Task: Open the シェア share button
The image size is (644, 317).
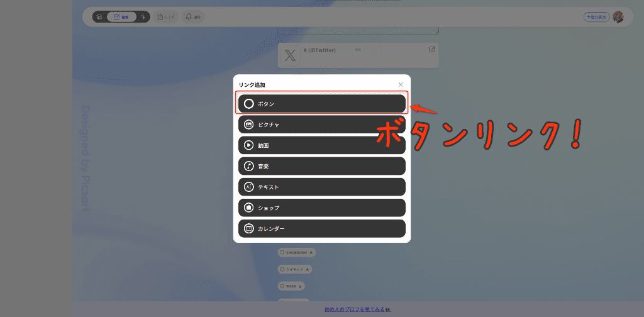Action: [x=165, y=17]
